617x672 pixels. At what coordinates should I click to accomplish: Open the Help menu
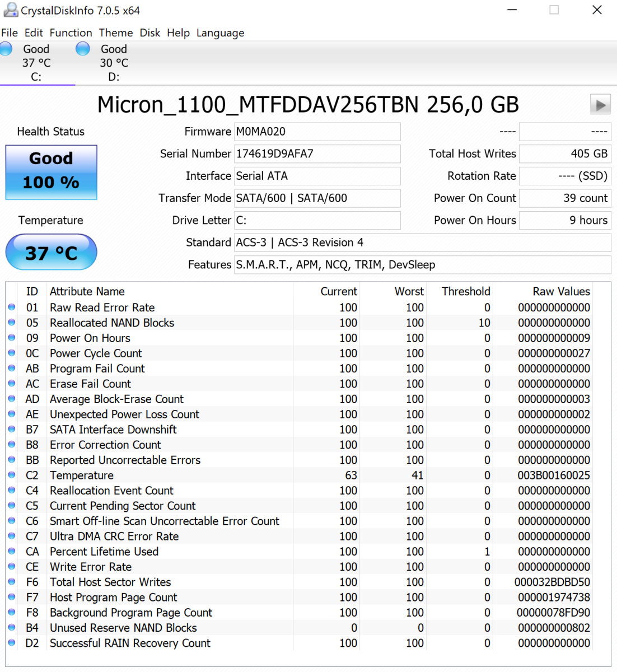click(178, 33)
